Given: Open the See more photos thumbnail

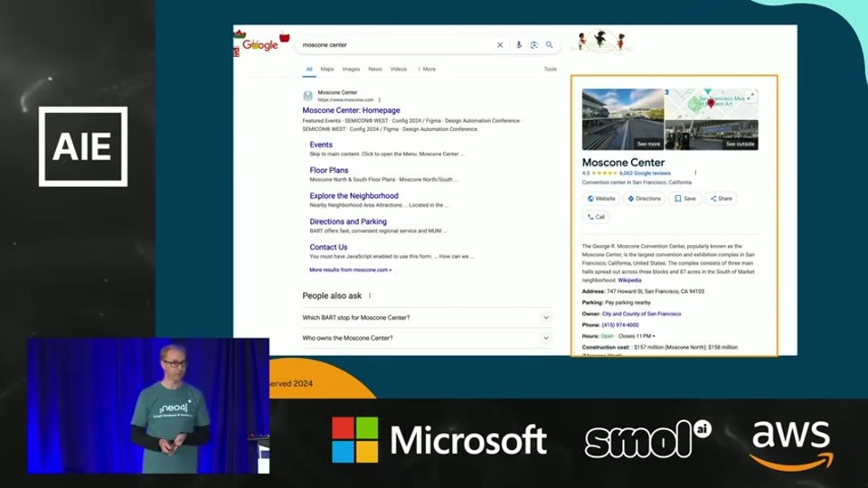Looking at the screenshot, I should pos(623,119).
